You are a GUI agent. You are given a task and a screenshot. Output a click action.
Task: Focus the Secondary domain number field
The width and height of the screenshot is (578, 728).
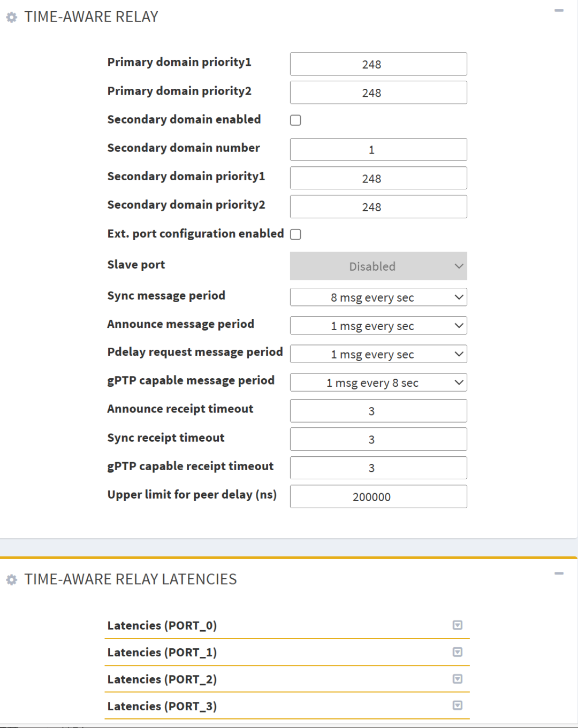(x=378, y=150)
